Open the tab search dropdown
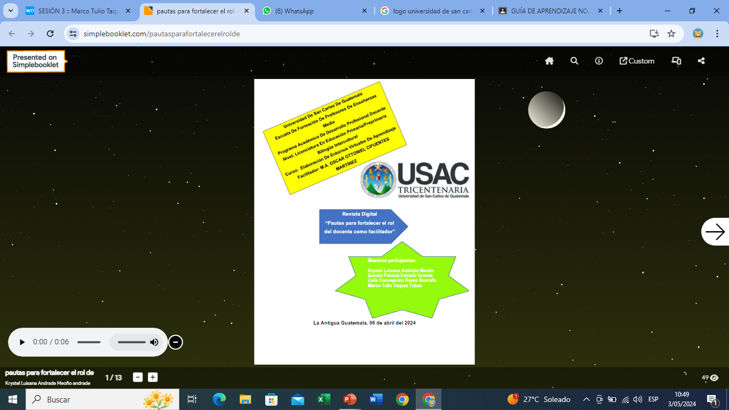The image size is (729, 410). [x=10, y=11]
